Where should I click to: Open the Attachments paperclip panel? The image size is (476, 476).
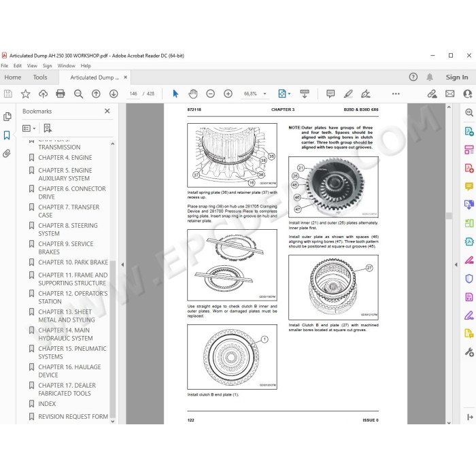point(7,154)
